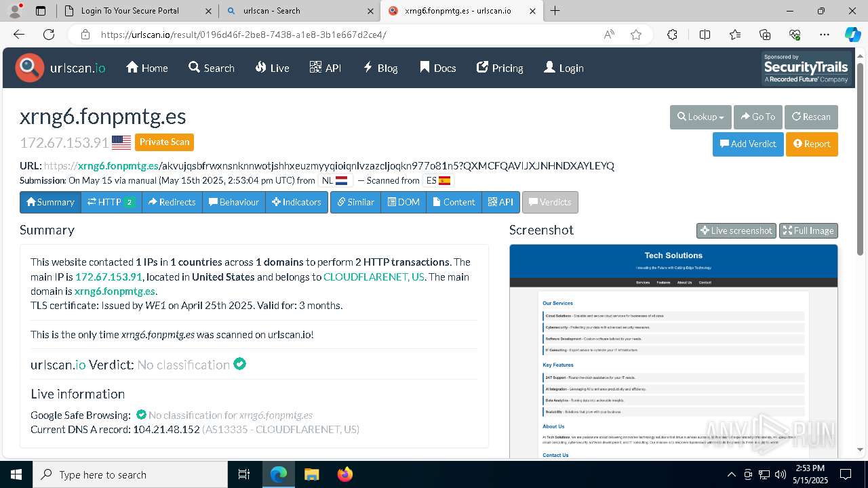The height and width of the screenshot is (488, 868).
Task: Open the API navbar item
Action: point(325,68)
